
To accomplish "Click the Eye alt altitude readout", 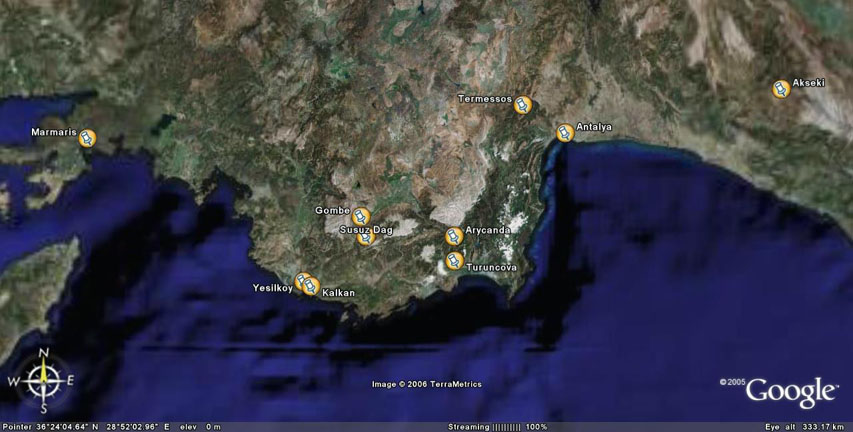I will tap(806, 426).
